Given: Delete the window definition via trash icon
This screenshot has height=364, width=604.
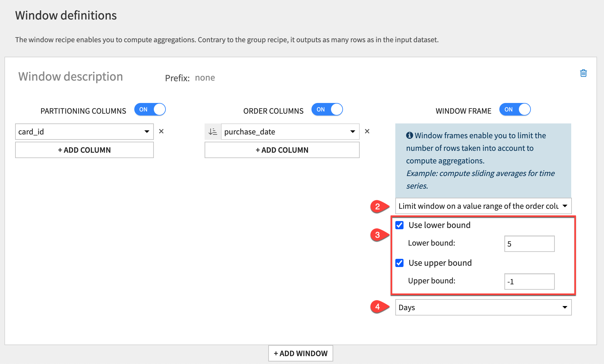Looking at the screenshot, I should (584, 73).
